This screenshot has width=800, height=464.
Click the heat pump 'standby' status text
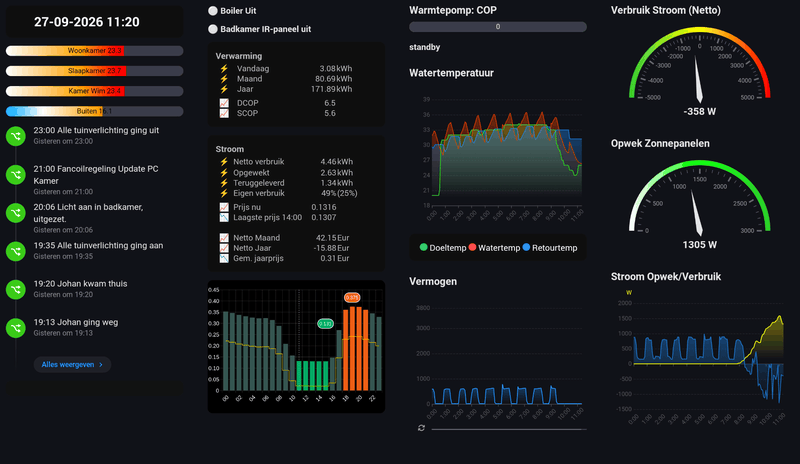(424, 47)
